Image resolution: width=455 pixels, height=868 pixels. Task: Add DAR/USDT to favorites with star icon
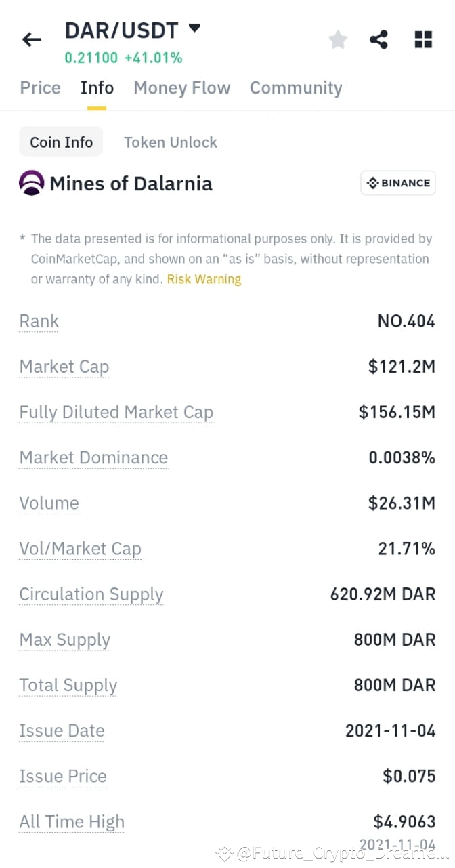point(338,39)
